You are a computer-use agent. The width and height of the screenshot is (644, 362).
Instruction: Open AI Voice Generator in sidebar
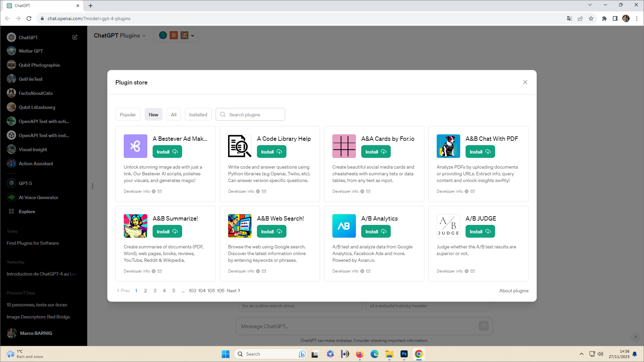38,197
